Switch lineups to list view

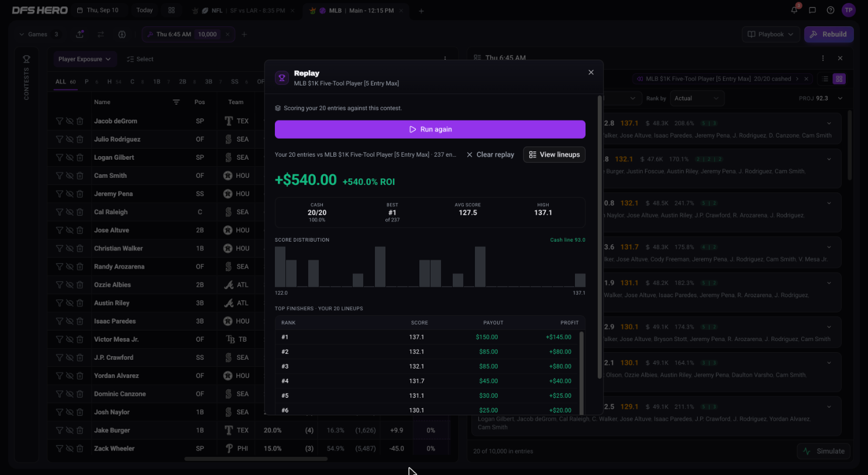(x=825, y=79)
